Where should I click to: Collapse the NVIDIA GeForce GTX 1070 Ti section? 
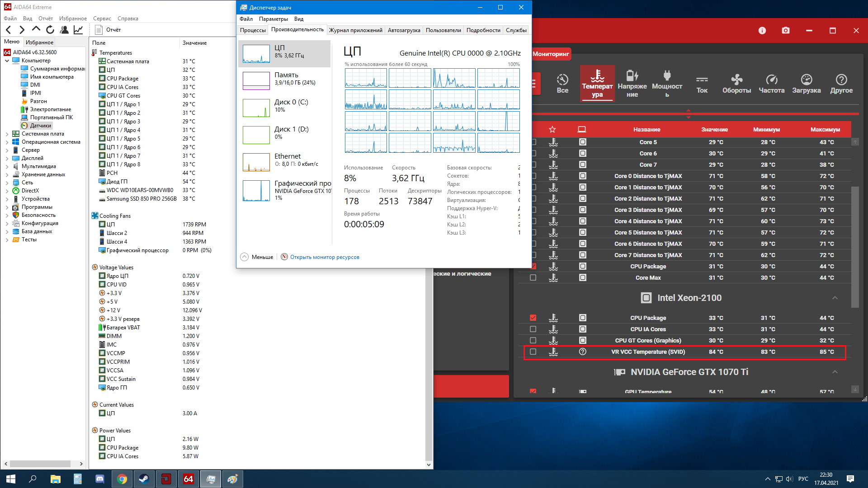[835, 372]
